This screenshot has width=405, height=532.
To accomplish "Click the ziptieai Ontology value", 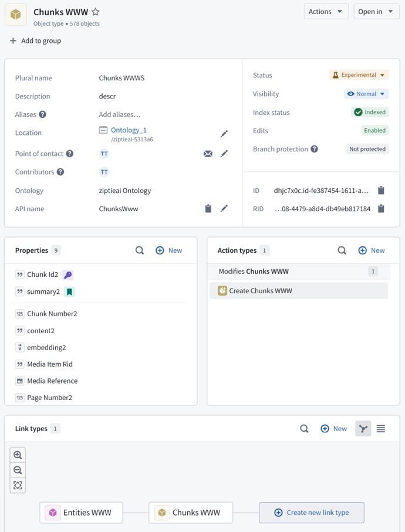I will pyautogui.click(x=125, y=191).
